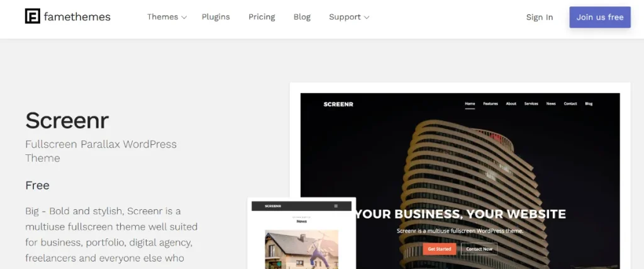Select About in the Screenr preview menu

[x=511, y=104]
